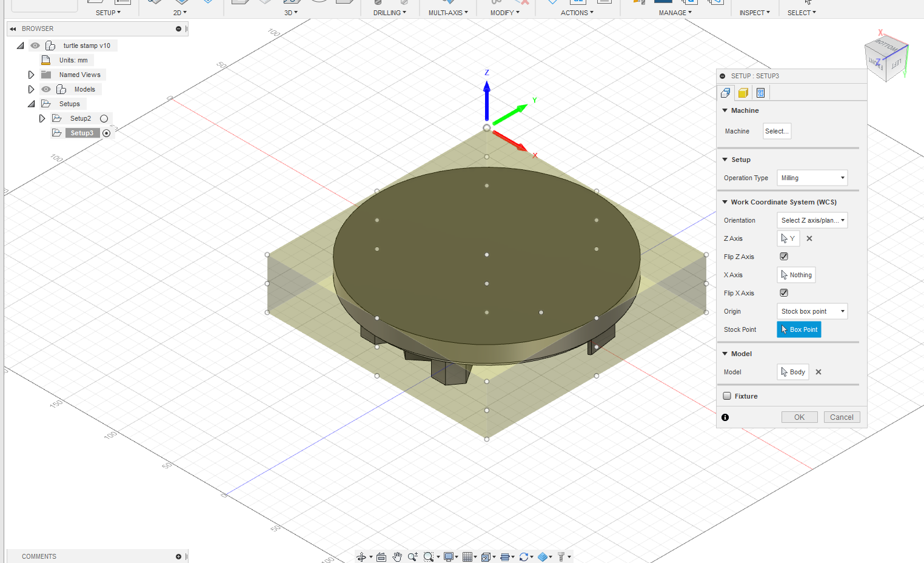Screen dimensions: 924x563
Task: Toggle the Flip Z Axis checkbox
Action: click(x=784, y=257)
